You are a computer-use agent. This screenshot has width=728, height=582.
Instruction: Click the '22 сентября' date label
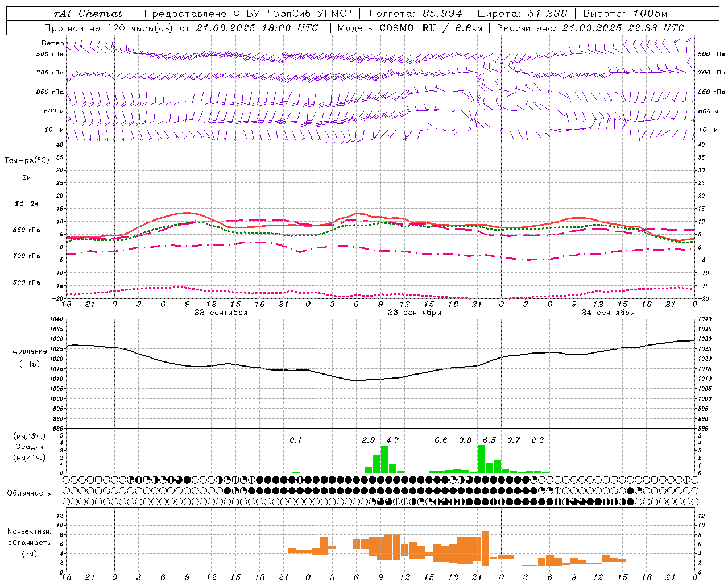coord(221,312)
